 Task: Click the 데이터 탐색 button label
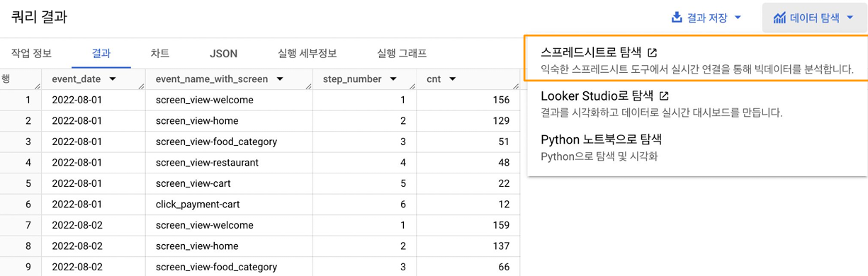point(815,18)
